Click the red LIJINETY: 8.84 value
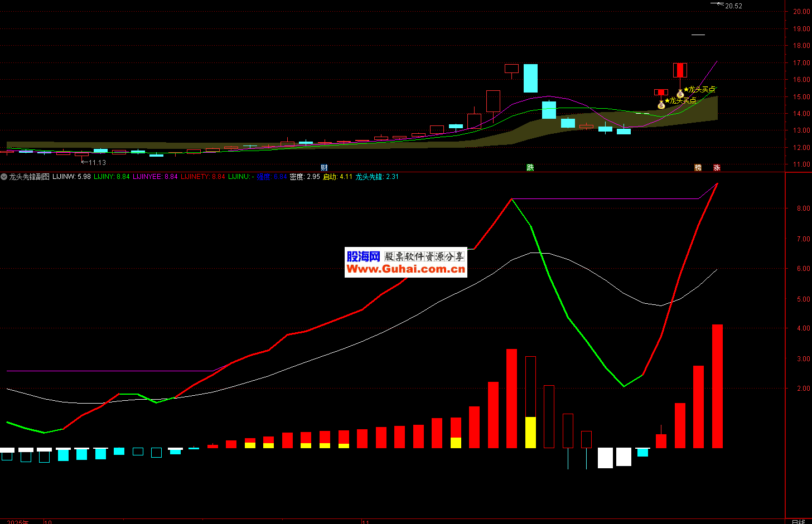812x524 pixels. pos(203,177)
